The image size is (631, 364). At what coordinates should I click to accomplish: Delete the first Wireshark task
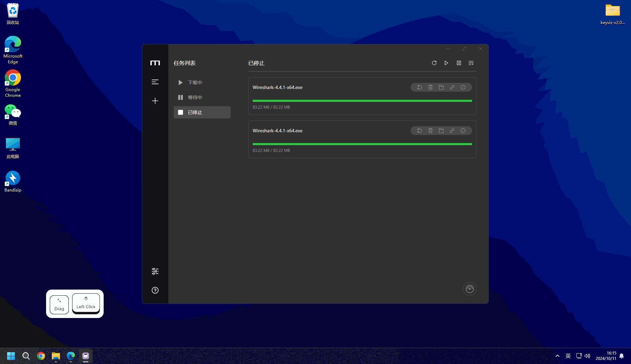(x=430, y=87)
